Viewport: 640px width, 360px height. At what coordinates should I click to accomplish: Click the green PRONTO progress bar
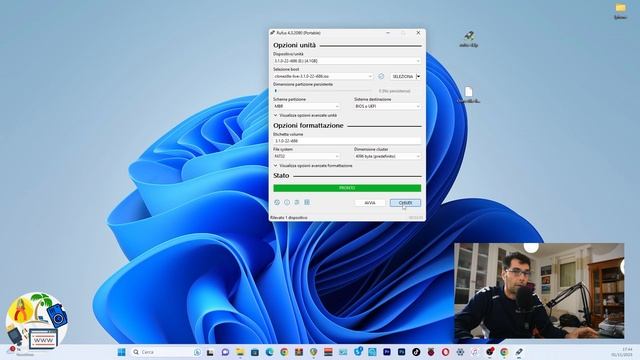point(347,188)
